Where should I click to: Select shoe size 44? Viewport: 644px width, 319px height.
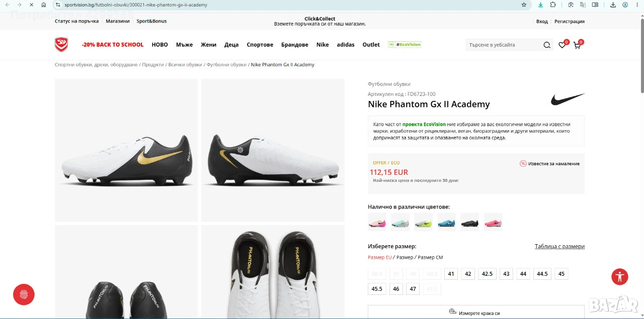pos(523,274)
